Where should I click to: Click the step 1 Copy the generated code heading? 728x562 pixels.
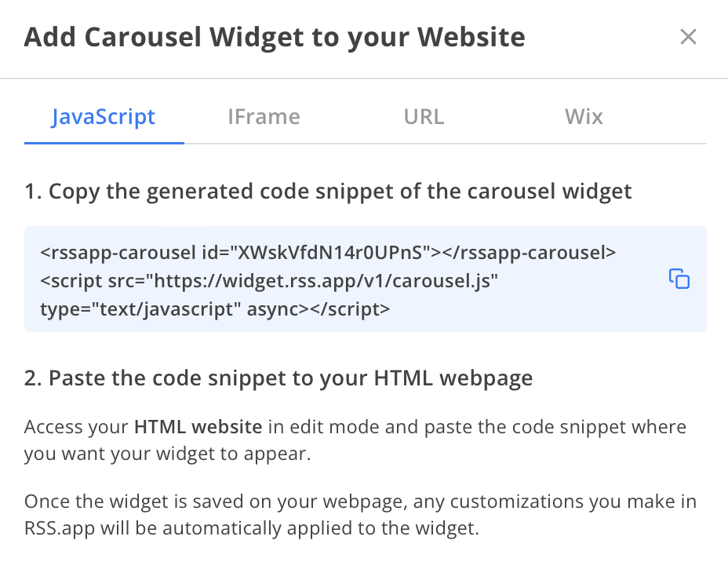tap(328, 192)
